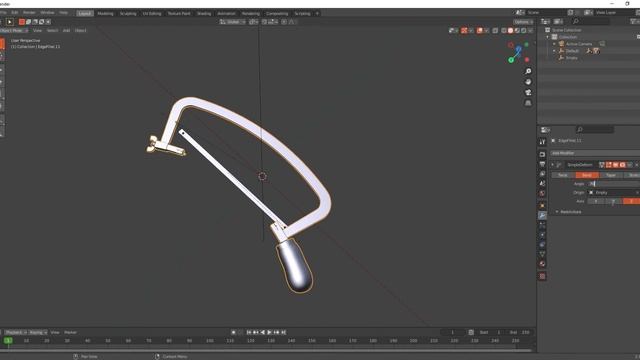Image resolution: width=640 pixels, height=360 pixels.
Task: Toggle perspective/orthographic grid icon
Action: tap(528, 103)
